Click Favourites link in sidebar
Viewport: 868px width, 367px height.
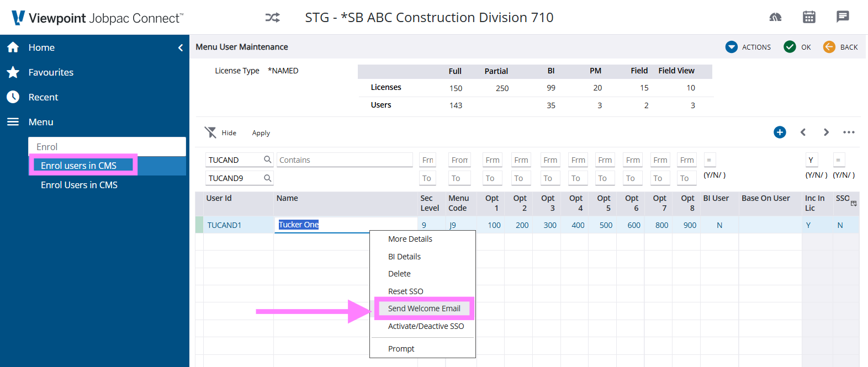tap(51, 72)
